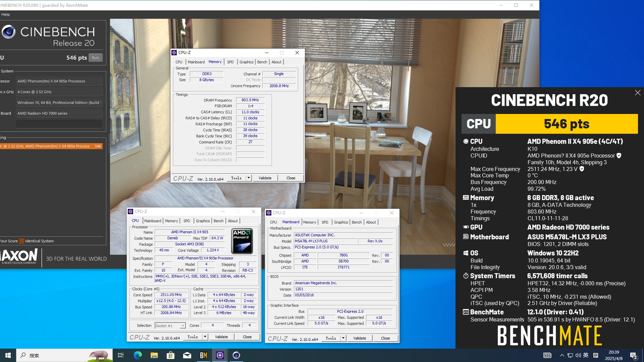The image size is (644, 362).
Task: Open Task View from the taskbar
Action: [x=121, y=355]
